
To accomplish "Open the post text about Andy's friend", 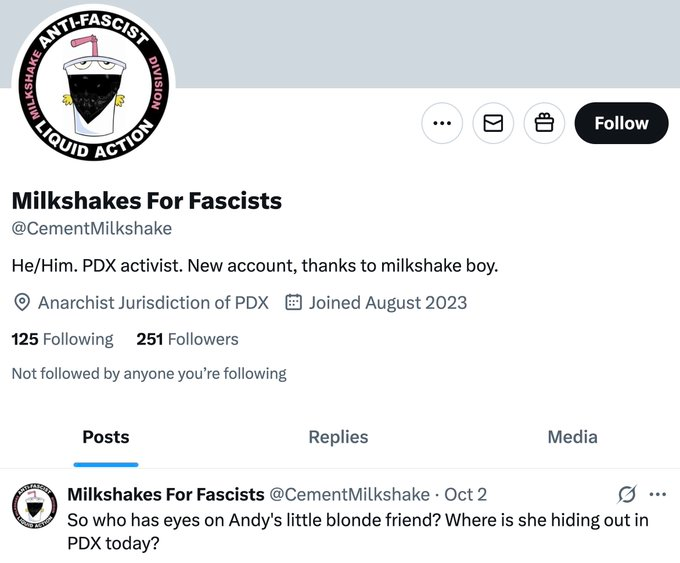I will 357,532.
